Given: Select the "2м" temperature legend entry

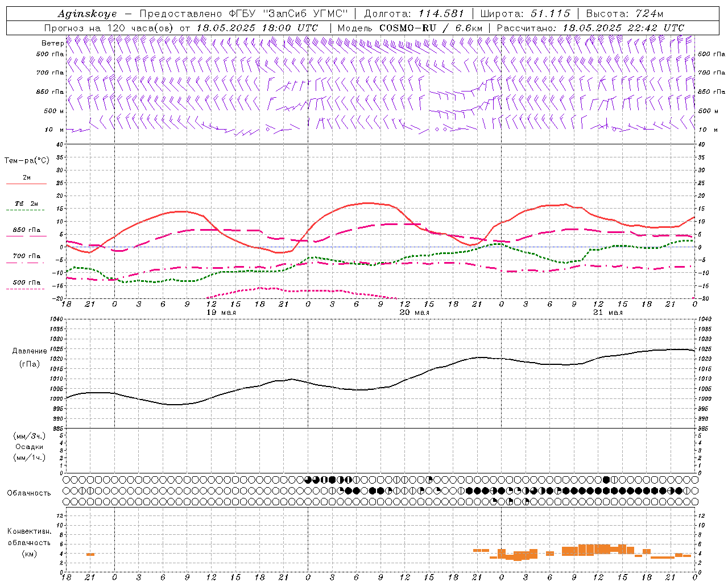Looking at the screenshot, I should 27,178.
